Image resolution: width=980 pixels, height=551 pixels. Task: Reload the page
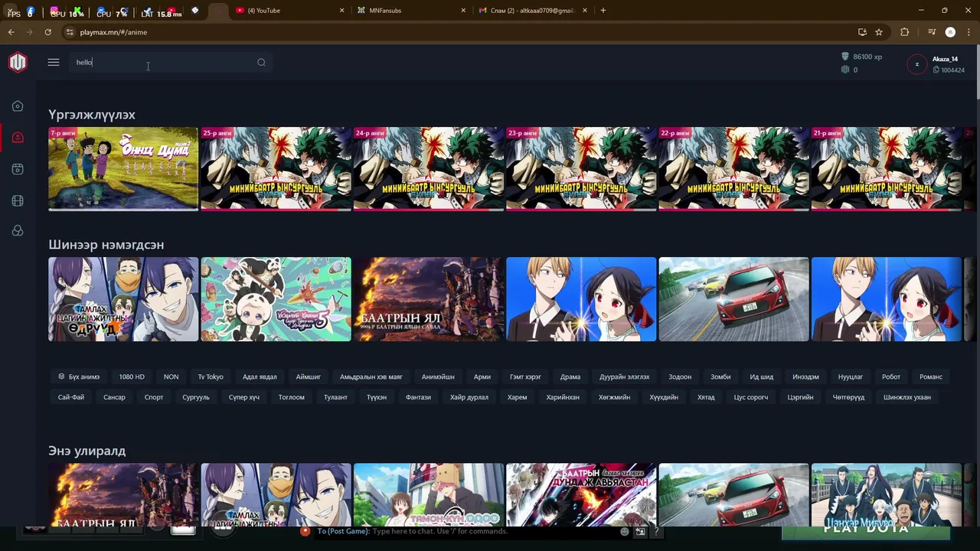pos(47,32)
